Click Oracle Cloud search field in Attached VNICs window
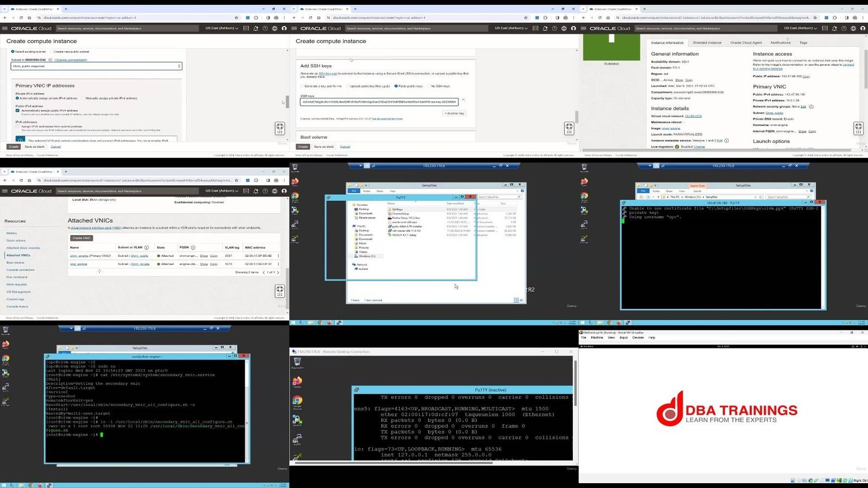The image size is (868, 488). 127,191
